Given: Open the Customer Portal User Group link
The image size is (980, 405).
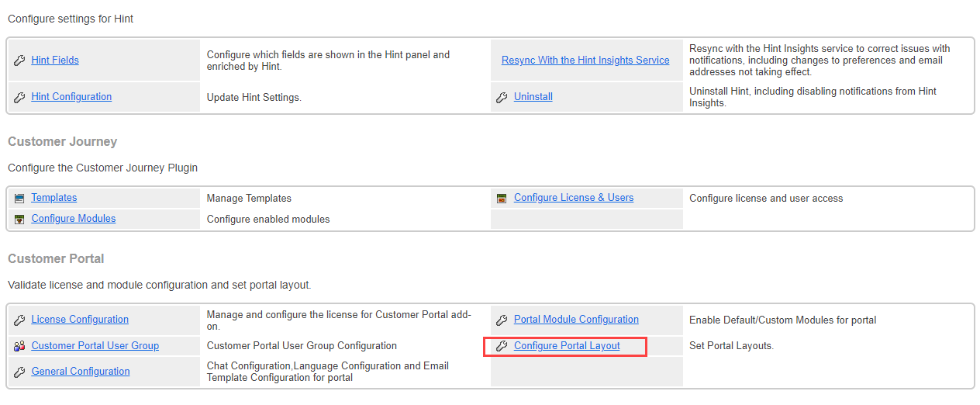Looking at the screenshot, I should [x=95, y=346].
